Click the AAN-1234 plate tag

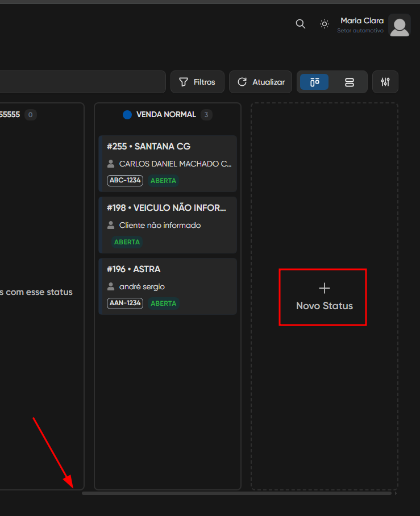124,303
